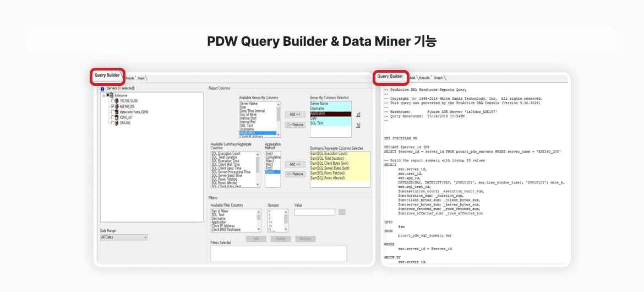The width and height of the screenshot is (644, 292).
Task: Uncheck the ASE160_205 server checkbox
Action: [x=112, y=106]
